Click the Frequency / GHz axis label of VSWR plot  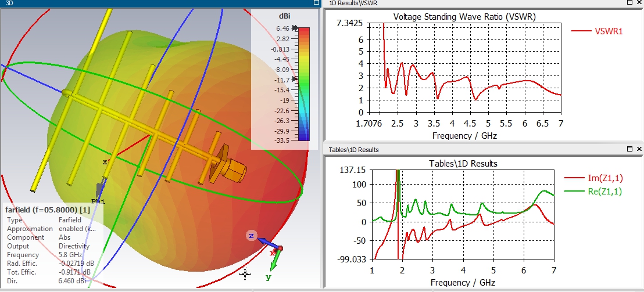(x=464, y=135)
